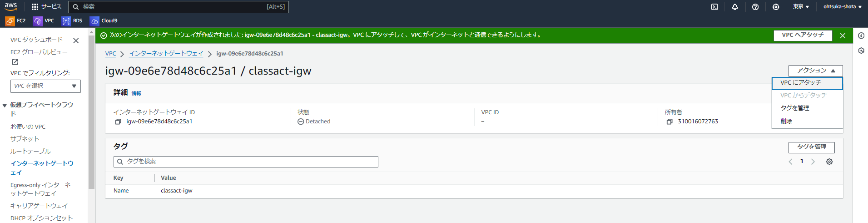Focus the tag search field

pyautogui.click(x=246, y=162)
